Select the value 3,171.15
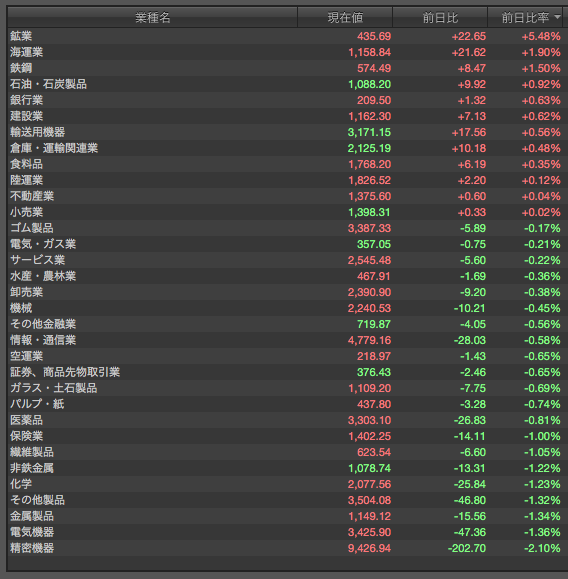Image resolution: width=568 pixels, height=579 pixels. click(369, 132)
